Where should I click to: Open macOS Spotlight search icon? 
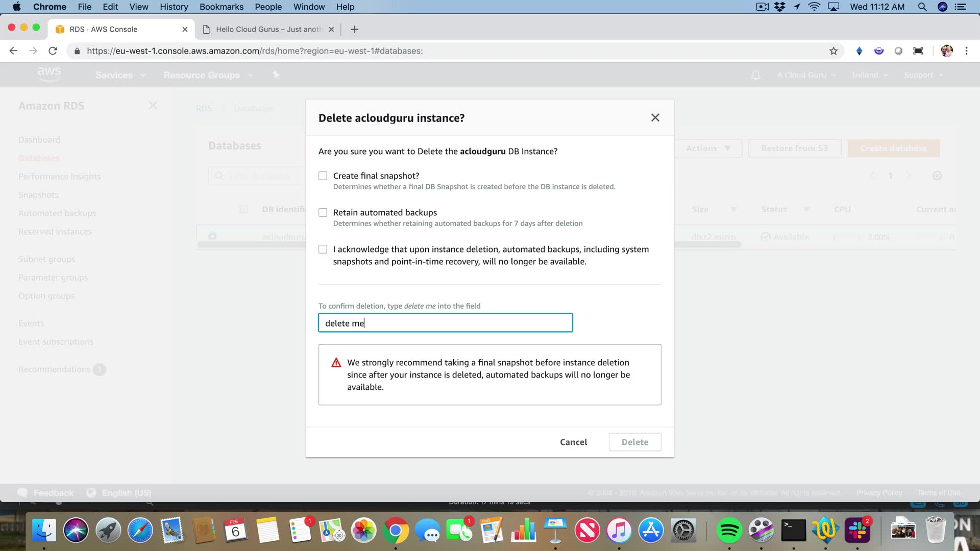(x=922, y=7)
